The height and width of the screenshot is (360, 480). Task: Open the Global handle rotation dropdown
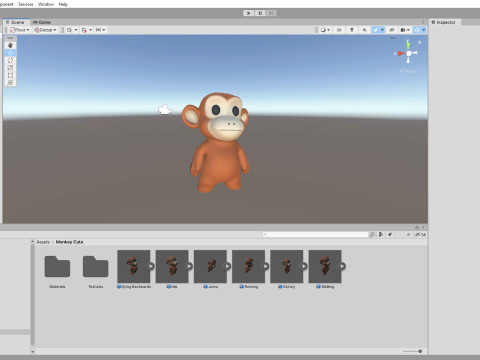coord(45,30)
